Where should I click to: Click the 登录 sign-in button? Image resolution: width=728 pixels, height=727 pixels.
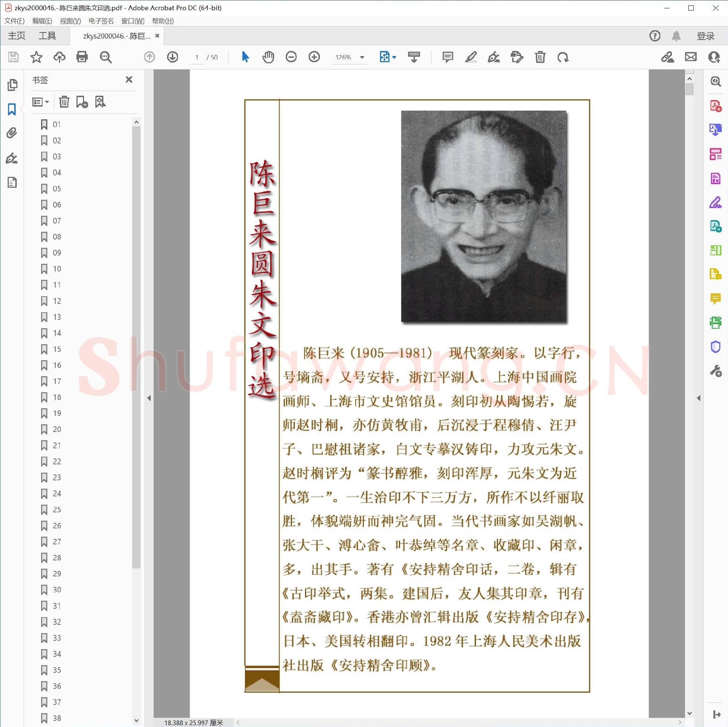click(x=705, y=35)
